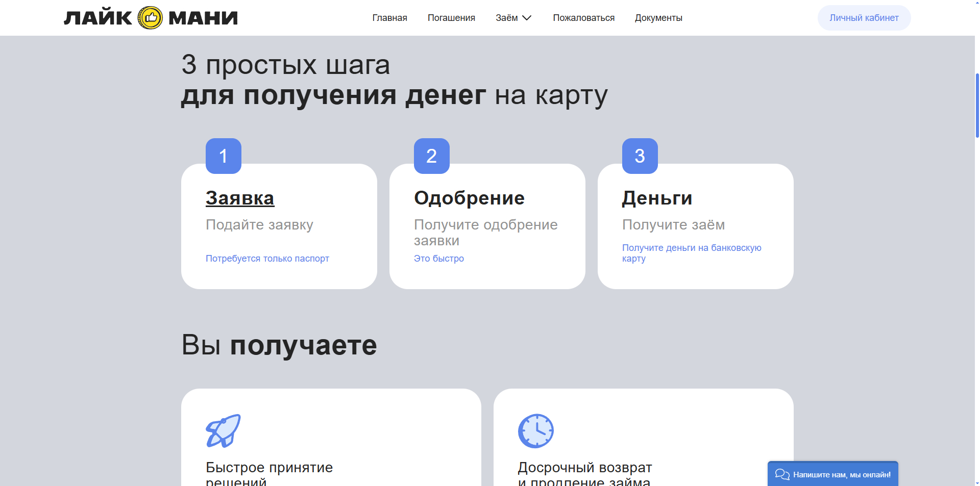Follow the underlined Заявка link
Screen dimensions: 980x486
click(239, 198)
